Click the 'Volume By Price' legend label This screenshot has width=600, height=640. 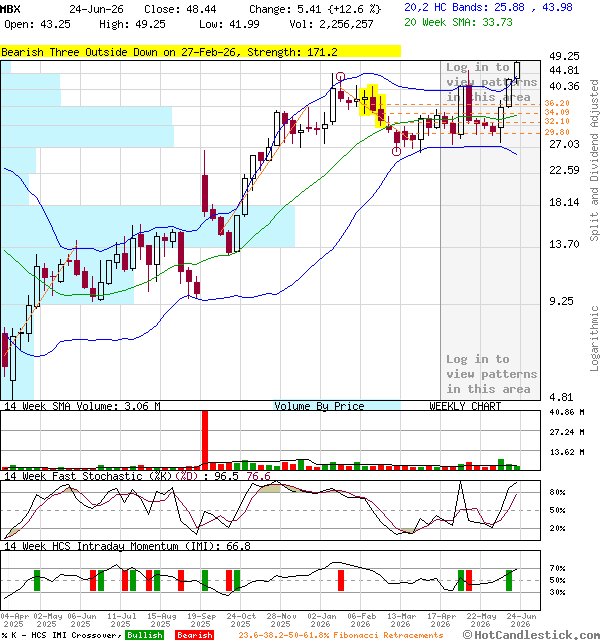pos(319,406)
